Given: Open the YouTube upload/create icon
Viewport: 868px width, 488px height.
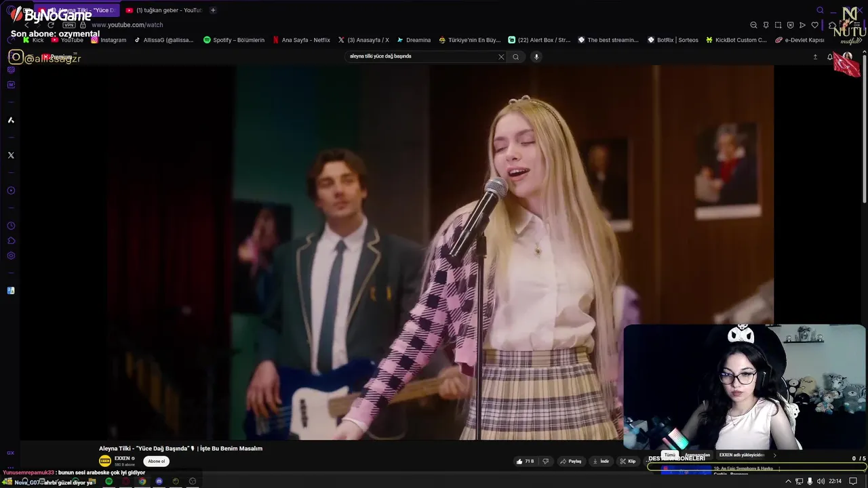Looking at the screenshot, I should click(x=815, y=57).
